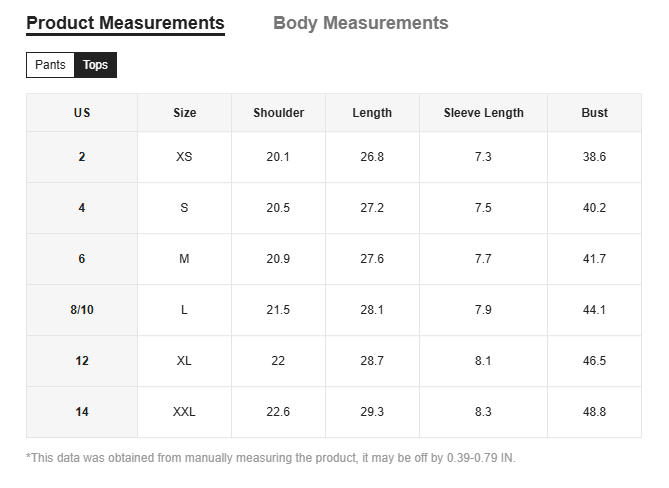Switch to the Product Measurements tab
The width and height of the screenshot is (669, 488).
tap(125, 23)
